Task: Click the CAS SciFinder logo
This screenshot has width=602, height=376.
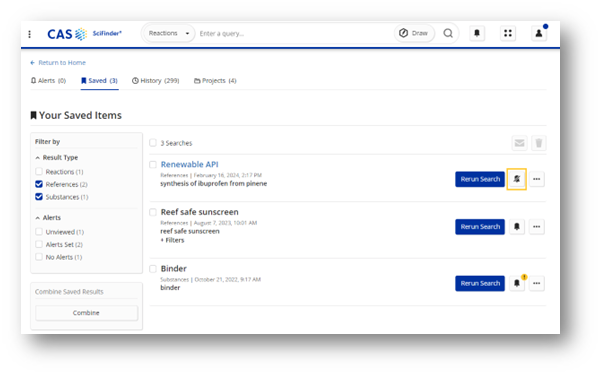Action: [84, 34]
